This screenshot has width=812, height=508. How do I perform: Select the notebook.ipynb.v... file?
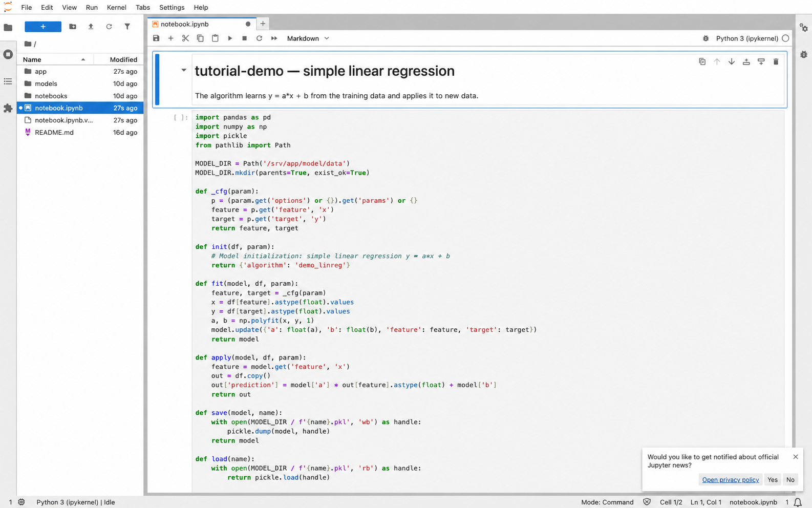80,120
